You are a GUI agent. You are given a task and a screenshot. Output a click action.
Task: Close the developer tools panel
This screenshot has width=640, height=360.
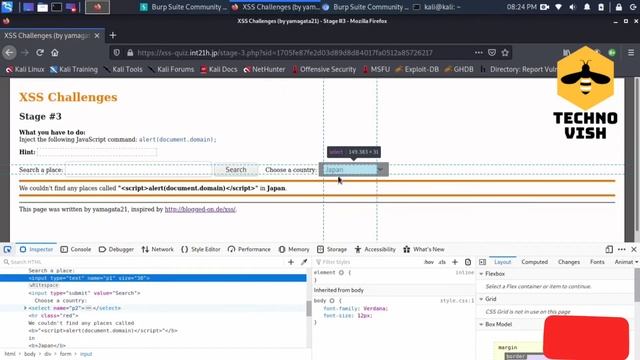[x=634, y=249]
